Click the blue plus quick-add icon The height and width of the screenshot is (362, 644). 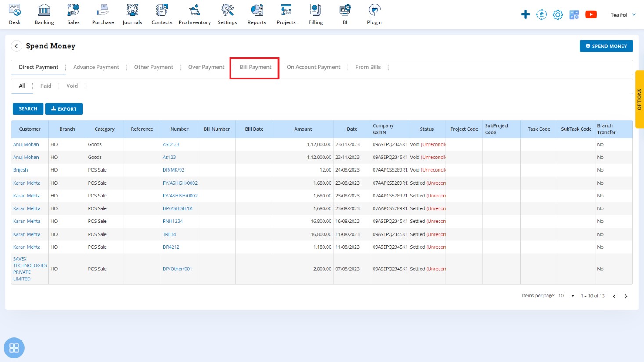tap(525, 14)
